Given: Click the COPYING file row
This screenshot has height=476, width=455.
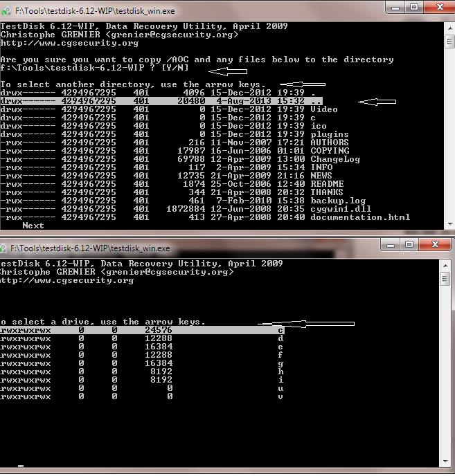Looking at the screenshot, I should [x=175, y=151].
